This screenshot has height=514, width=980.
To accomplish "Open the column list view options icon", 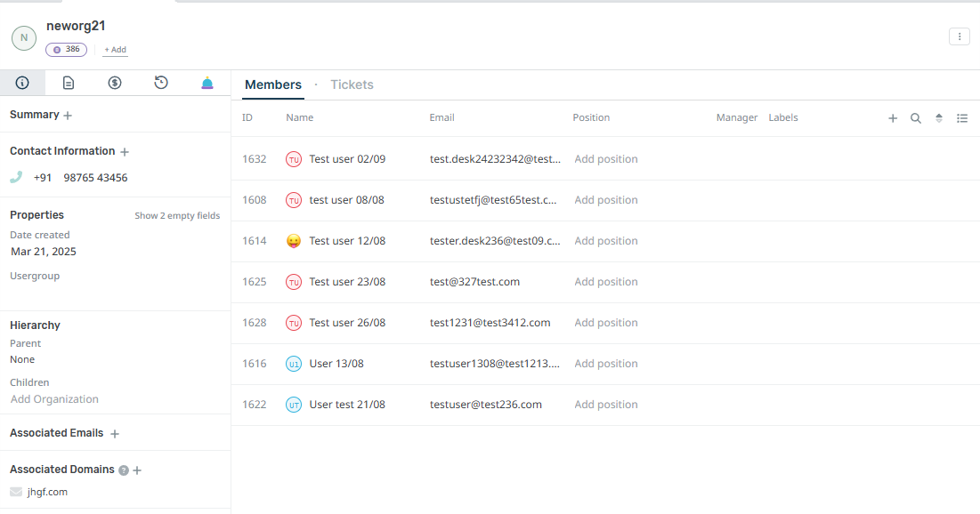I will click(x=962, y=118).
